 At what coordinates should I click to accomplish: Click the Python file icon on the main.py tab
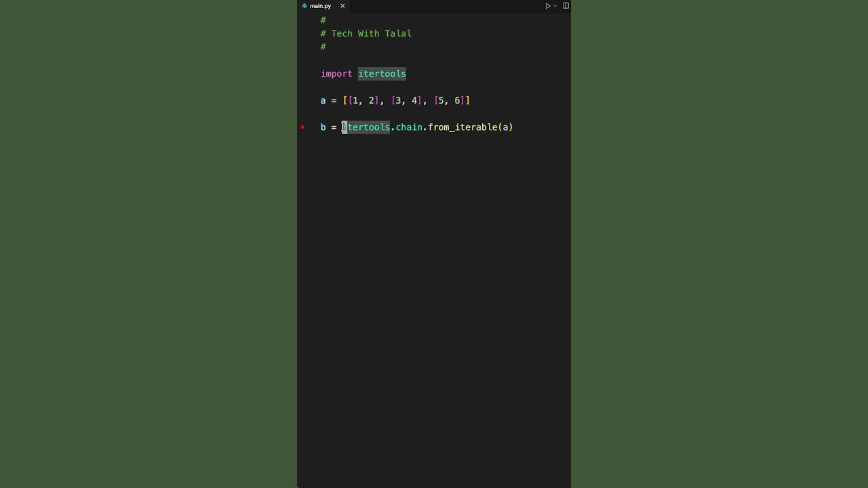click(304, 6)
